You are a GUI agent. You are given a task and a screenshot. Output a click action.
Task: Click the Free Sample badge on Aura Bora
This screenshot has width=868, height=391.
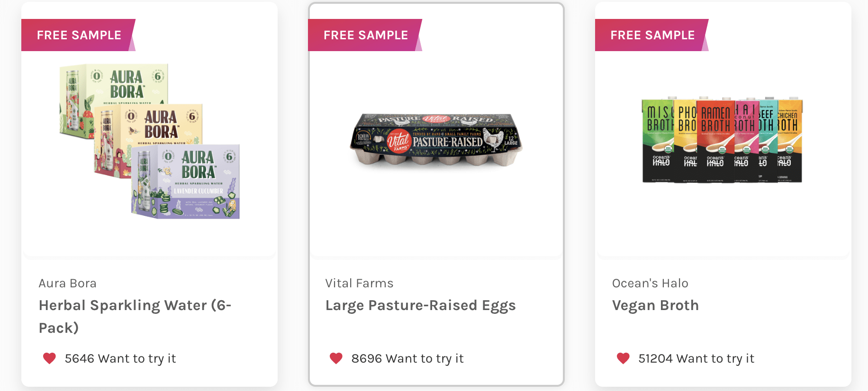coord(79,35)
